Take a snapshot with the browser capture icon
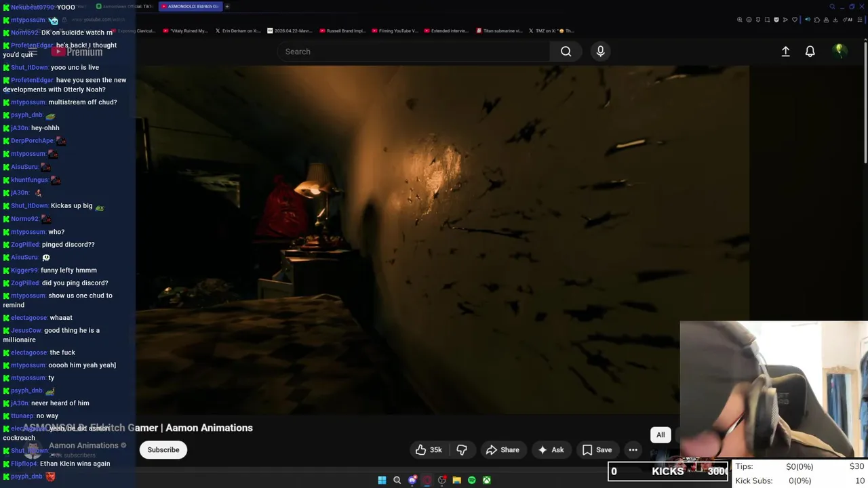The width and height of the screenshot is (868, 488). [x=767, y=20]
